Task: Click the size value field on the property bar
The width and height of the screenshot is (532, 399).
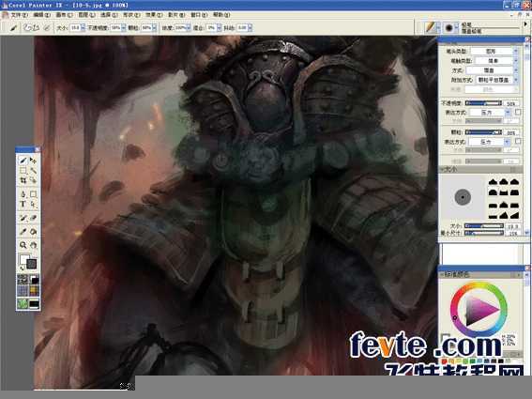Action: pos(75,28)
